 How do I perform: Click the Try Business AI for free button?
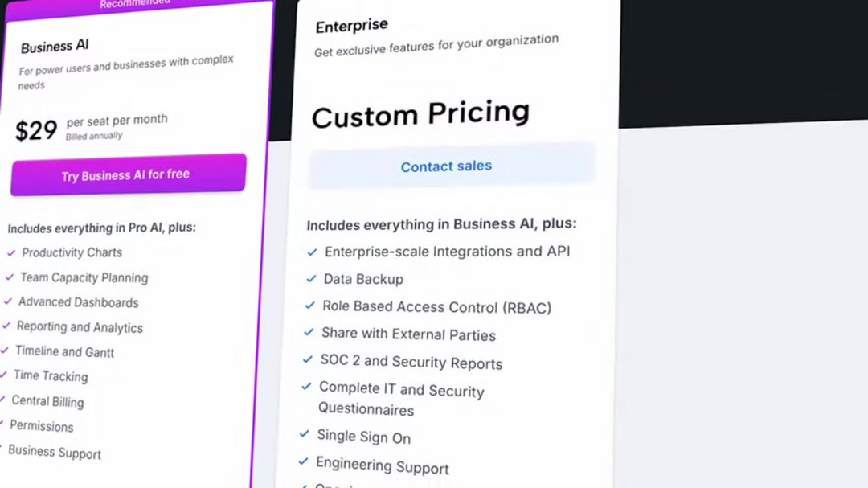[127, 174]
